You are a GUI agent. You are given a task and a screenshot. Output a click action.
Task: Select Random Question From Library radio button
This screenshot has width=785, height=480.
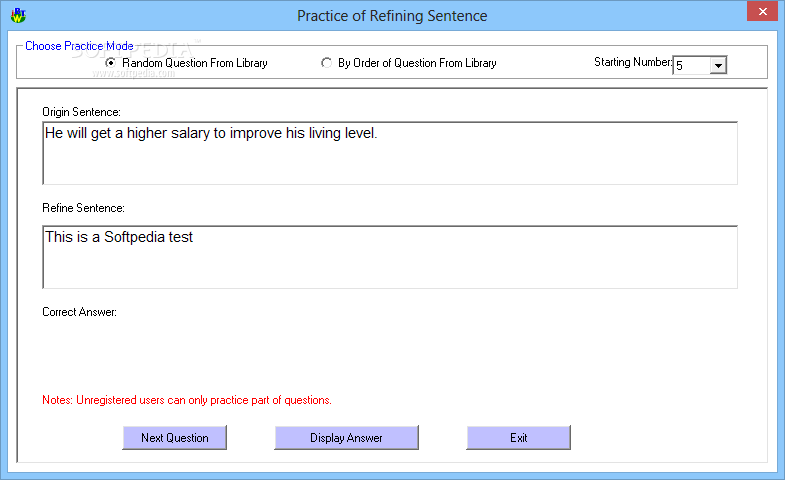(111, 63)
